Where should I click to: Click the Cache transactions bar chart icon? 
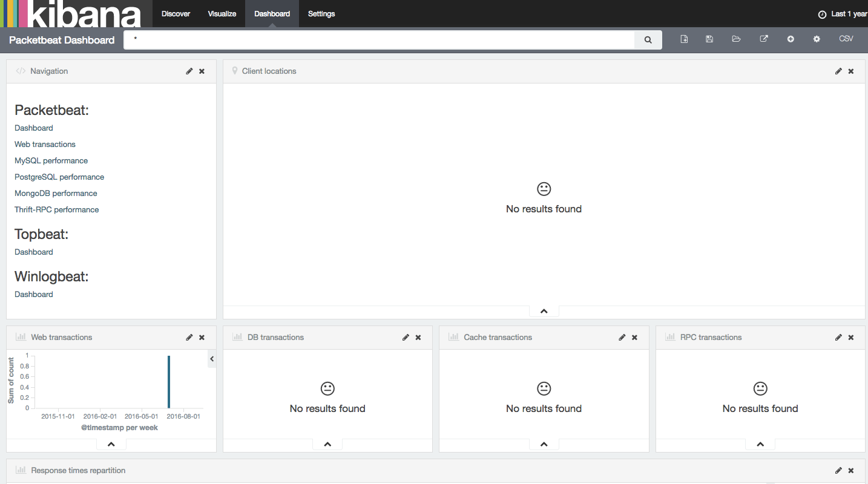(453, 337)
